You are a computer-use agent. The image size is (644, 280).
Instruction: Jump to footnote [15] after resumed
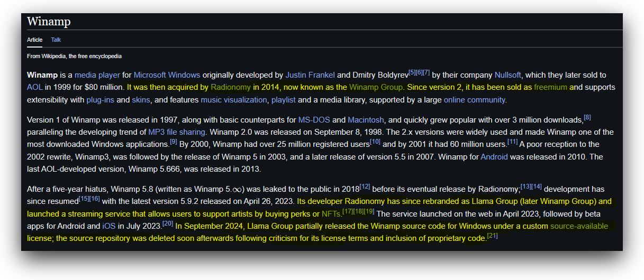[x=84, y=199]
